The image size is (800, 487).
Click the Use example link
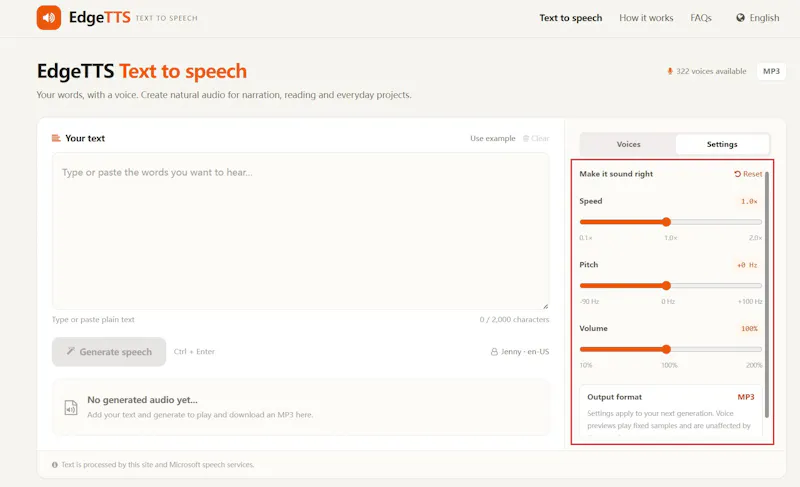[x=492, y=138]
